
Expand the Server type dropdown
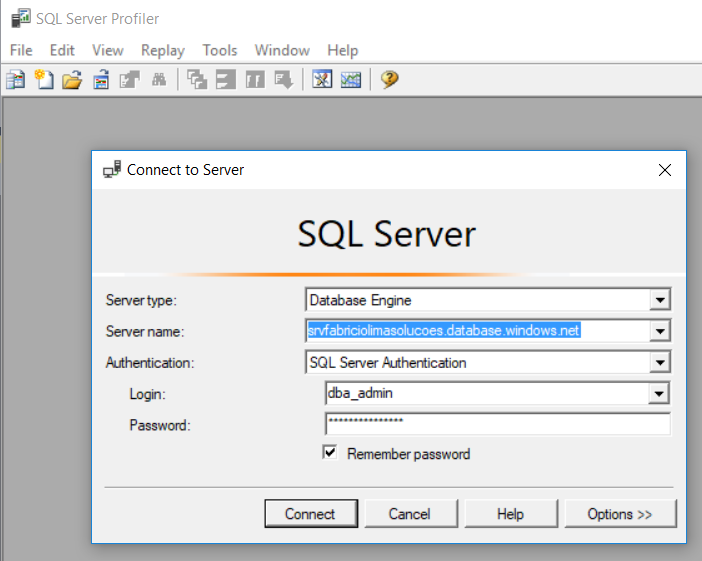tap(658, 300)
